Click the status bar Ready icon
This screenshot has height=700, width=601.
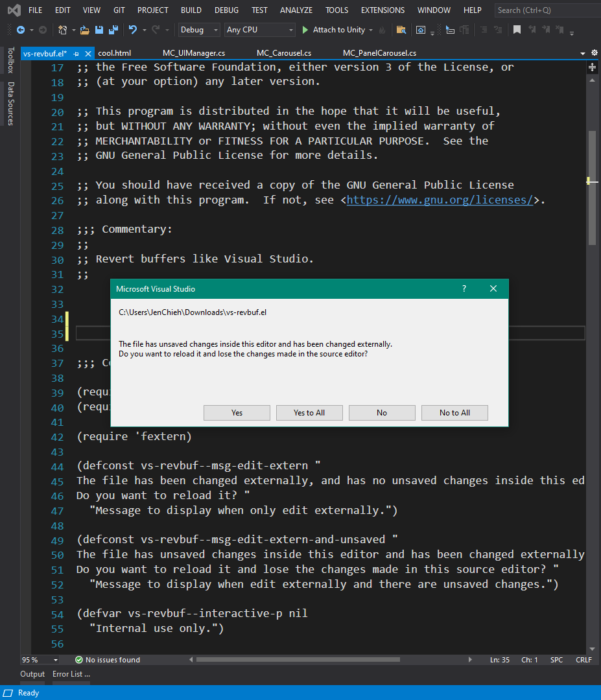tap(8, 693)
